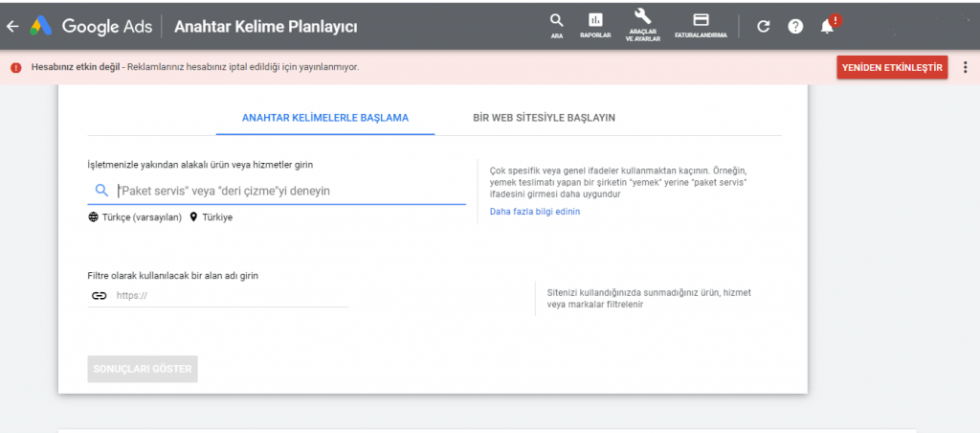Focus the keyword input "Paket servis" field
Viewport: 980px width, 433px height.
tap(277, 191)
